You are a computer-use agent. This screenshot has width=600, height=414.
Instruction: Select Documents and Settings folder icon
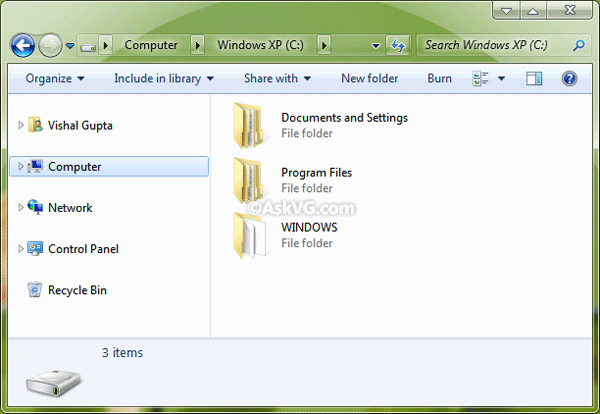(249, 126)
